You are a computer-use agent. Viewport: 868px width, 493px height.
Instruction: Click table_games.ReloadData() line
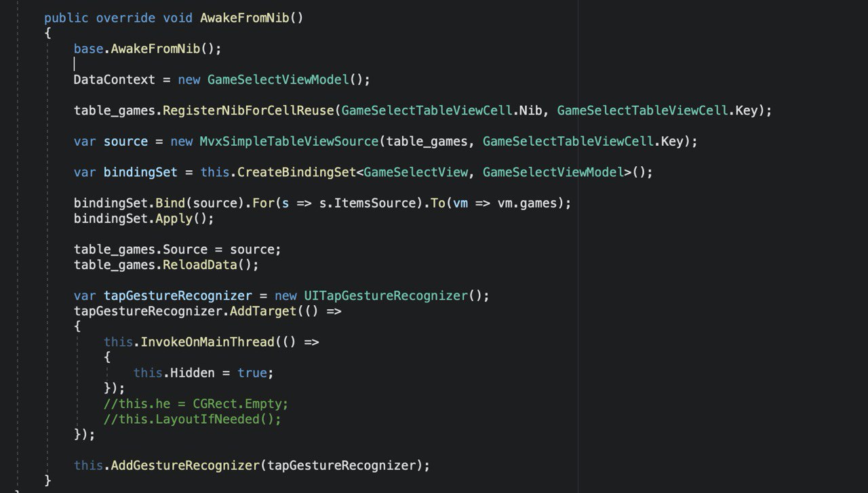click(x=166, y=264)
